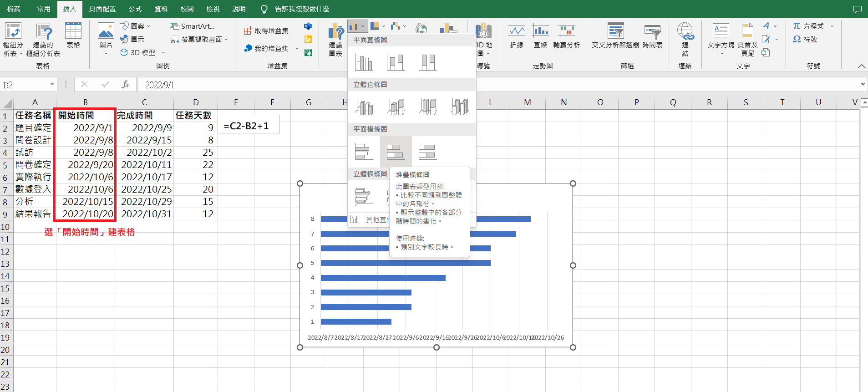Image resolution: width=868 pixels, height=392 pixels.
Task: Click the People Graph add-in icon
Action: coord(308,52)
